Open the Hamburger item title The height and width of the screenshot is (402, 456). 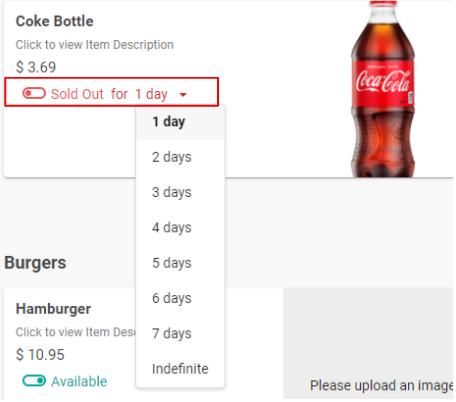coord(53,309)
